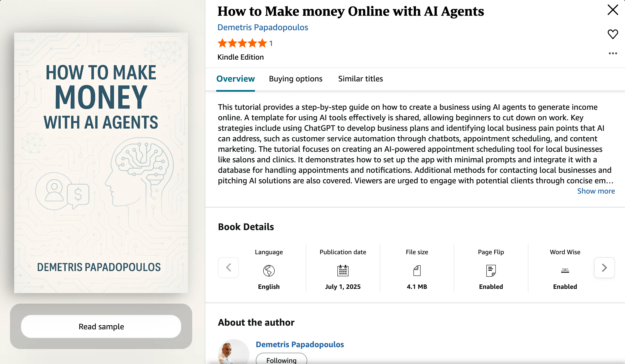Viewport: 625px width, 364px height.
Task: Click the Word Wise icon
Action: point(565,271)
